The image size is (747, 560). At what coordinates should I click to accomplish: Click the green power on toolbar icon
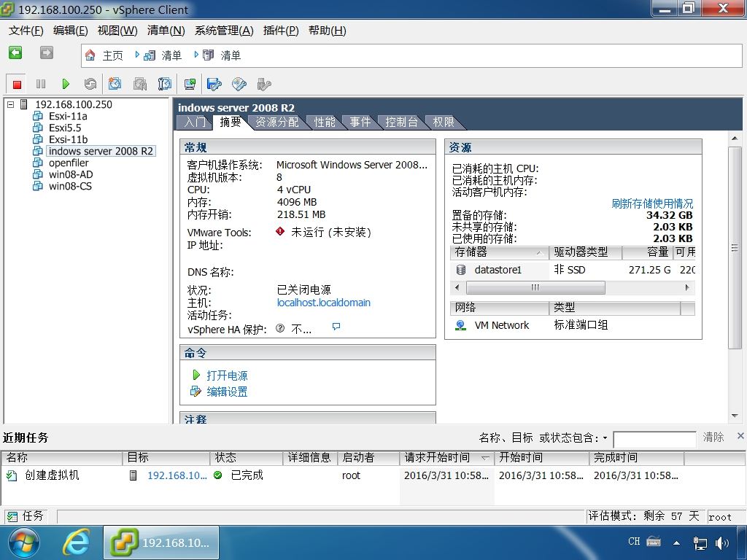pyautogui.click(x=66, y=85)
